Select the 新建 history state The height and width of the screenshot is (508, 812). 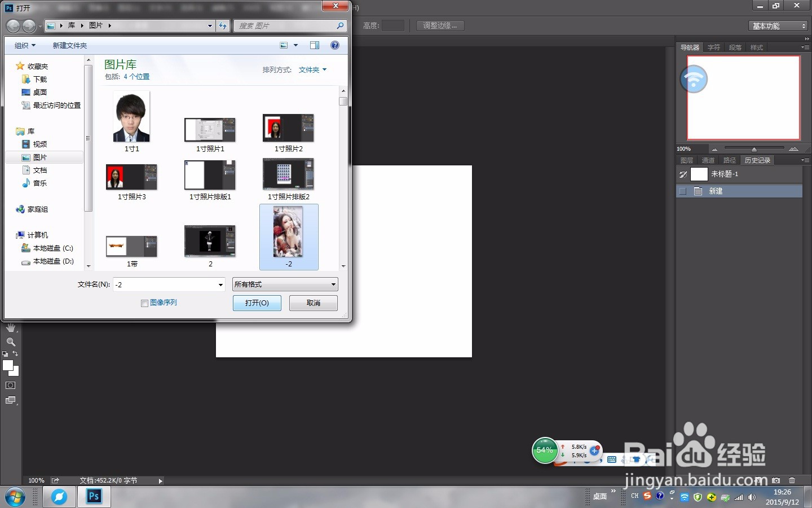(739, 191)
